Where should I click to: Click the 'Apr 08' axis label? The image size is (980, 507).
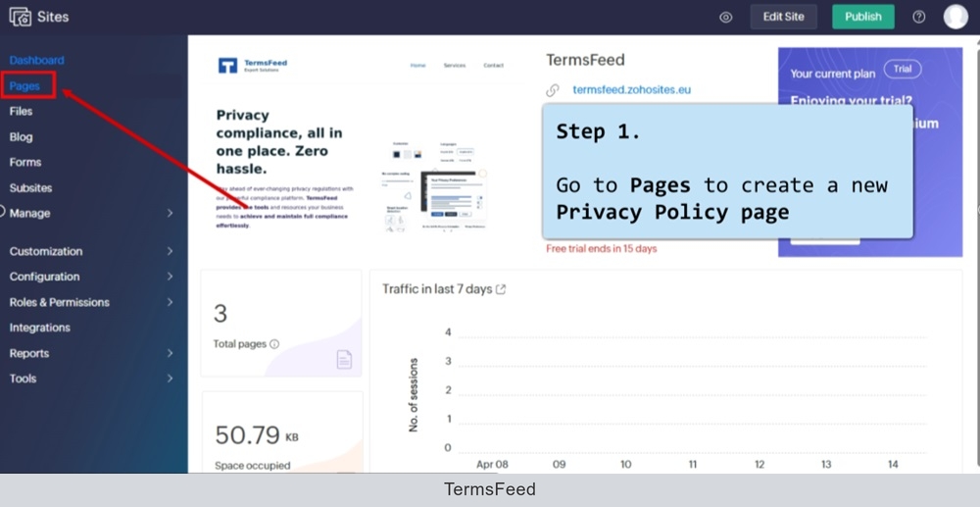click(x=492, y=465)
